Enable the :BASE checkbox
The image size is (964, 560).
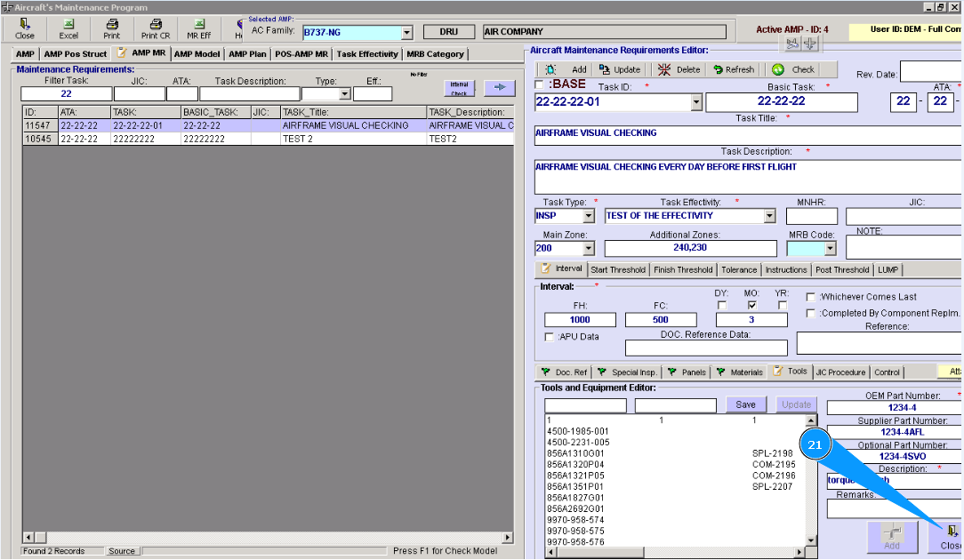coord(539,84)
